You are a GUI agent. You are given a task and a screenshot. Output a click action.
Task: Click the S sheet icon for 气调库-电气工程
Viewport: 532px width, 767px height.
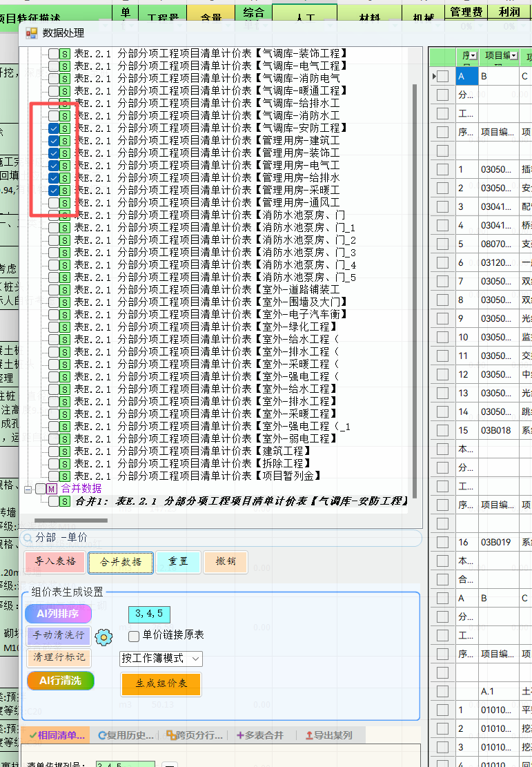(x=65, y=66)
